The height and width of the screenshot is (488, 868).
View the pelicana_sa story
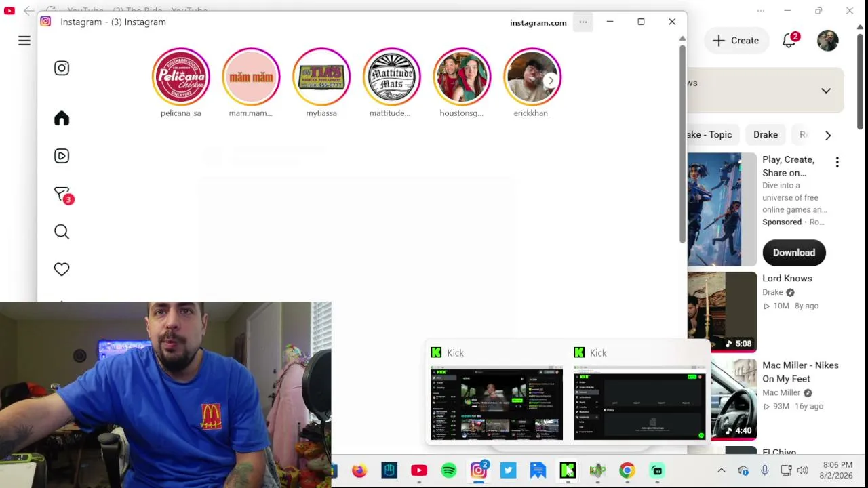pos(181,77)
